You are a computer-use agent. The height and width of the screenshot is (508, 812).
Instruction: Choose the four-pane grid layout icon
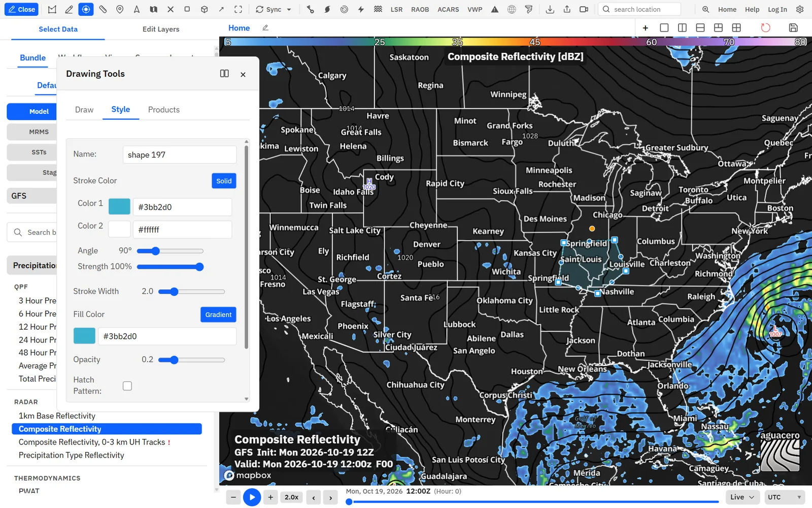[x=736, y=28]
